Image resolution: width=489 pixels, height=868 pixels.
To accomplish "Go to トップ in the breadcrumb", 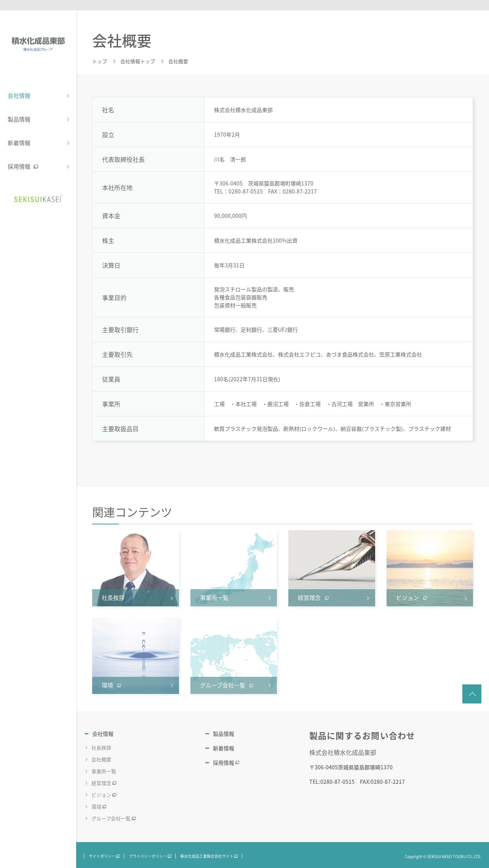I will [x=100, y=62].
